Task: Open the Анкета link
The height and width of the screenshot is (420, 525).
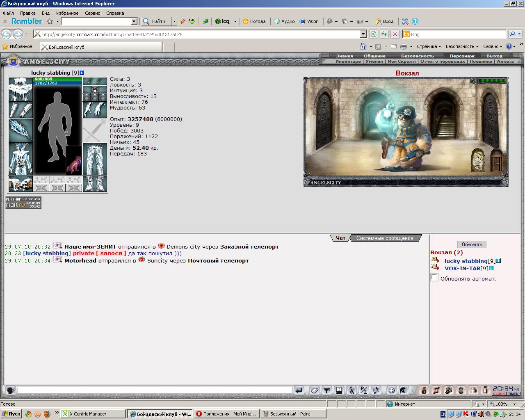Action: pyautogui.click(x=505, y=62)
